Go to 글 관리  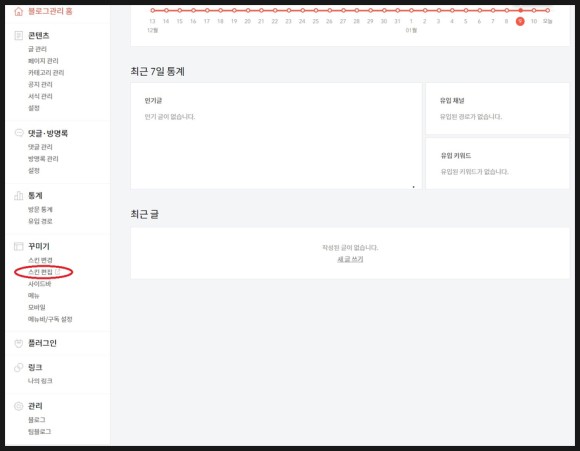pos(37,49)
